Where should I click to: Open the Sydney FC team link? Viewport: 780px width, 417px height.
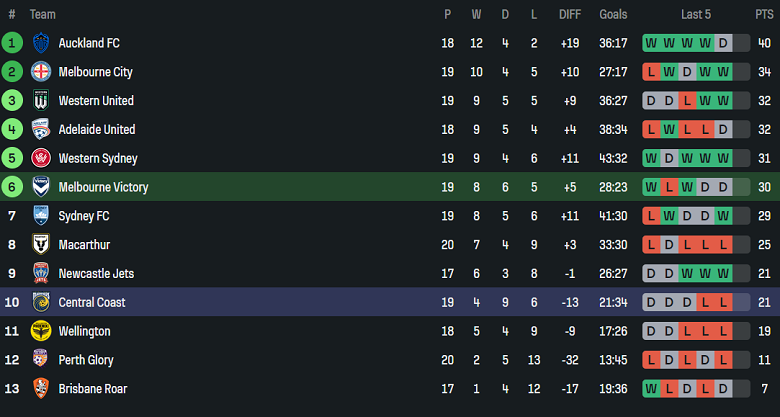coord(84,216)
